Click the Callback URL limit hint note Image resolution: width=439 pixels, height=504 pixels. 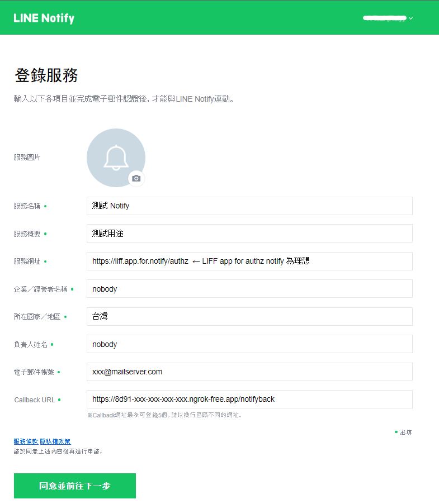click(164, 415)
